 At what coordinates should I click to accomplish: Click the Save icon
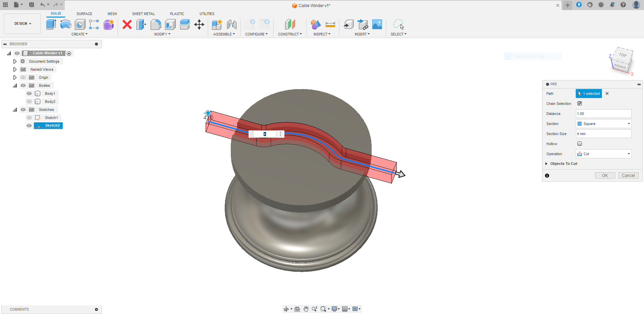click(x=32, y=5)
